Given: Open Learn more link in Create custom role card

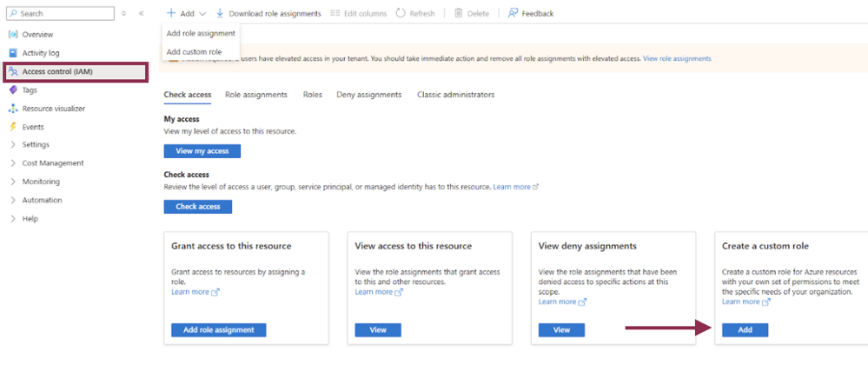Looking at the screenshot, I should click(740, 302).
